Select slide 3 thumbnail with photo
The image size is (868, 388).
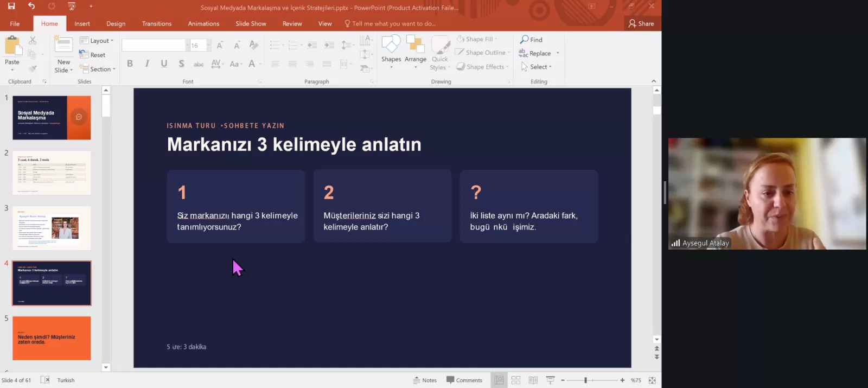52,228
